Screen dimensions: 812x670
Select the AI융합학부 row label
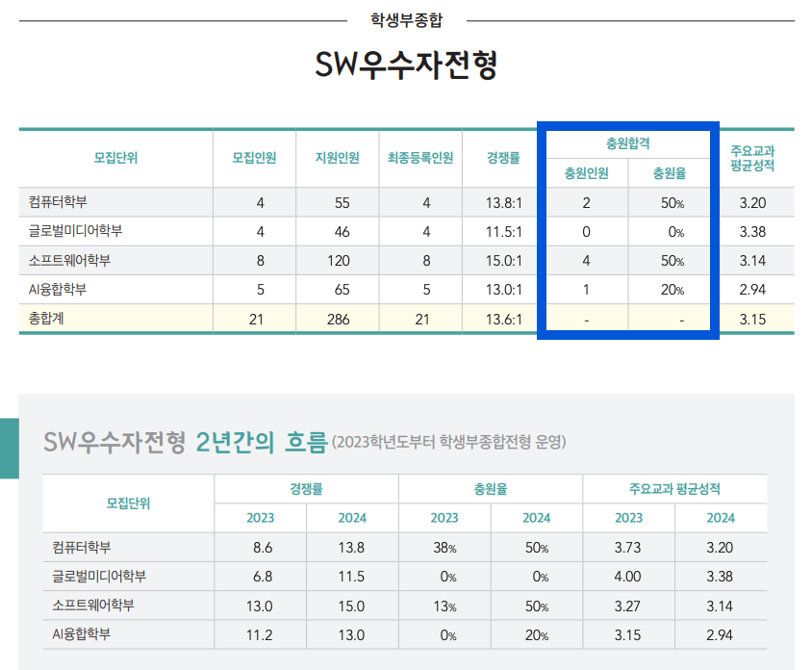coord(60,287)
